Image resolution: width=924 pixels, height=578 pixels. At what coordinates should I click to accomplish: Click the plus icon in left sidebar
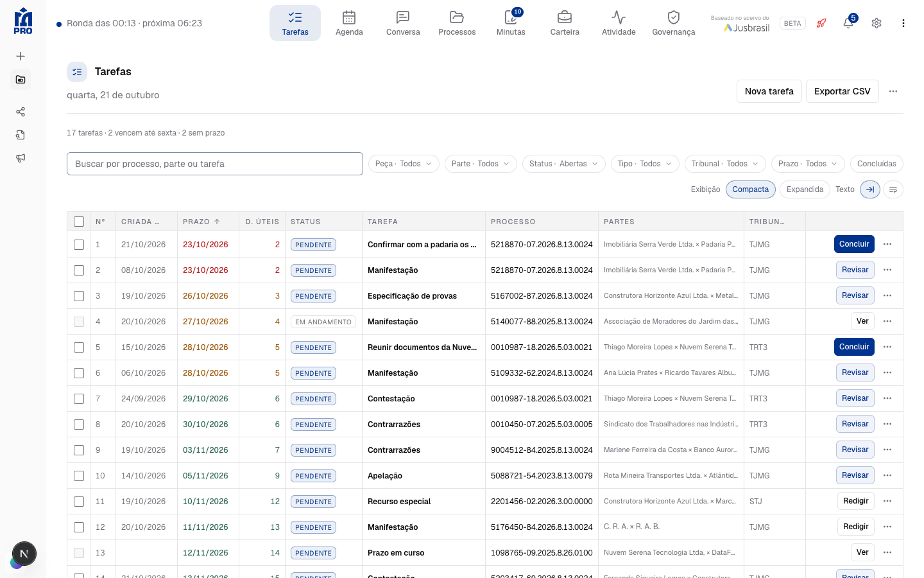pyautogui.click(x=21, y=57)
